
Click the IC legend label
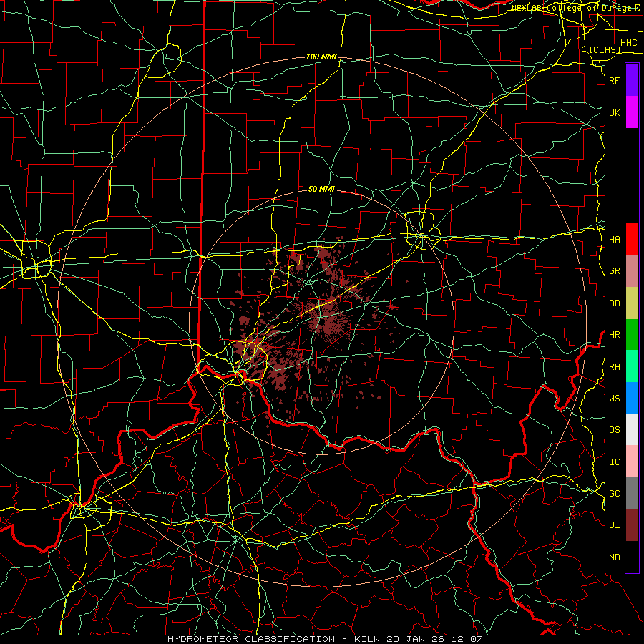tap(614, 462)
